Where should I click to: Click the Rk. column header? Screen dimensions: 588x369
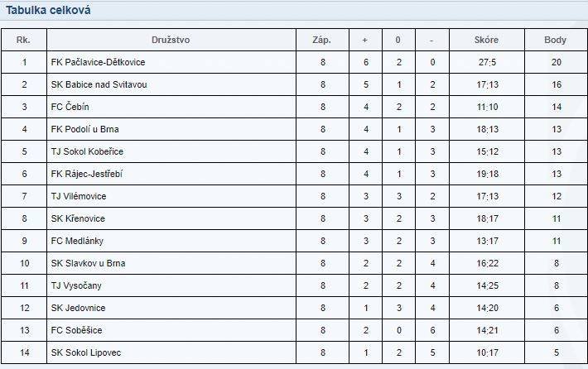23,40
